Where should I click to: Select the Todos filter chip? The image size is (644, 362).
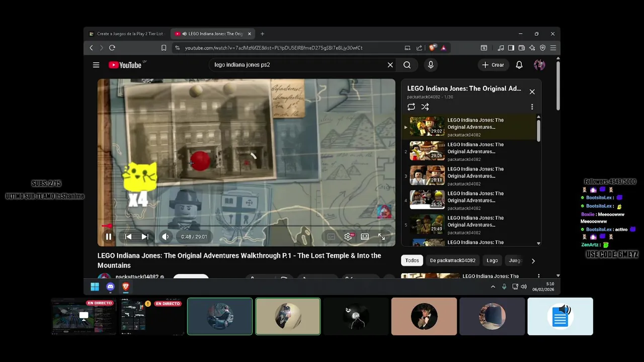point(412,260)
